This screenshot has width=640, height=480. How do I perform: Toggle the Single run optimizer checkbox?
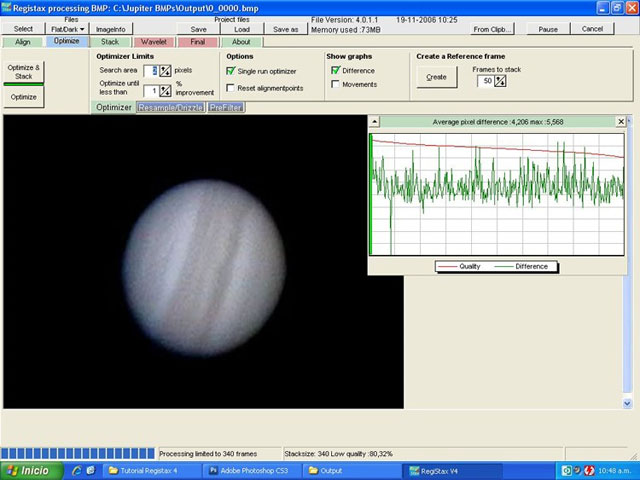coord(231,71)
